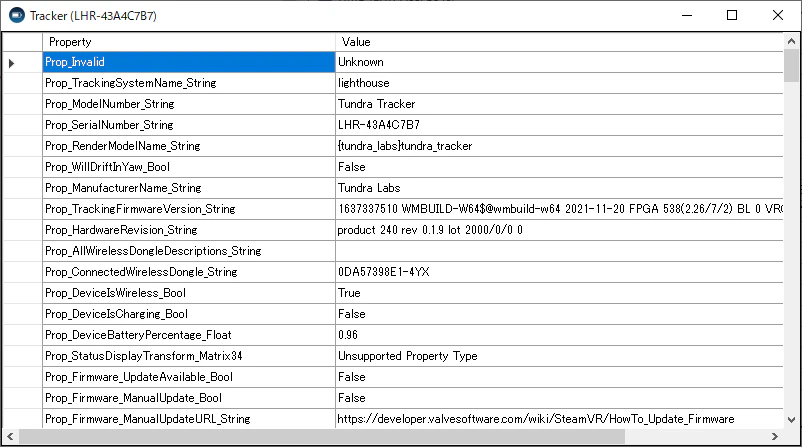This screenshot has height=447, width=802.
Task: Select the Prop_ConnectedWirelessDongle_String cell
Action: click(x=189, y=272)
